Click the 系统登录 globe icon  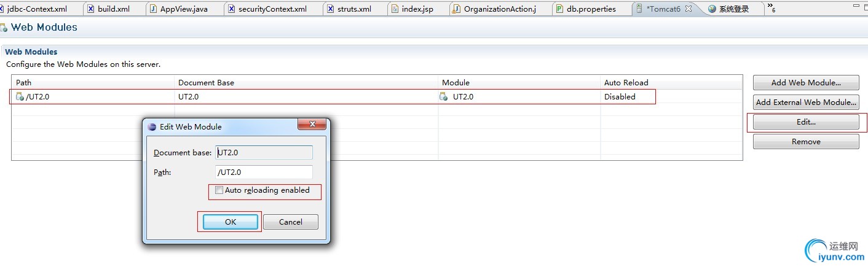tap(712, 9)
